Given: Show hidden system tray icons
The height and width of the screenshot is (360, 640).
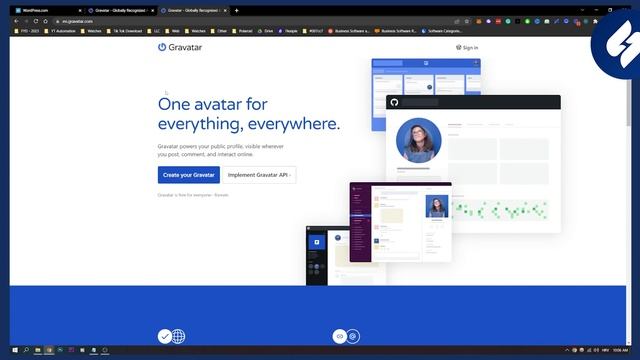Looking at the screenshot, I should (567, 350).
